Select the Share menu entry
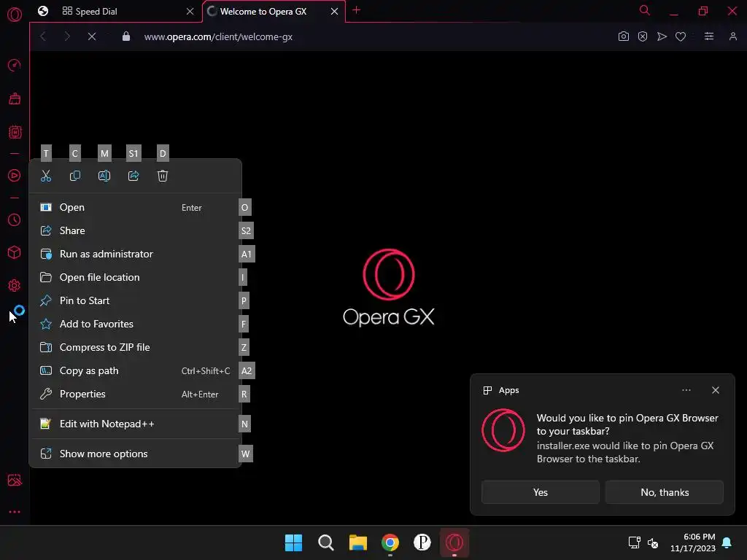This screenshot has width=747, height=560. [x=135, y=230]
